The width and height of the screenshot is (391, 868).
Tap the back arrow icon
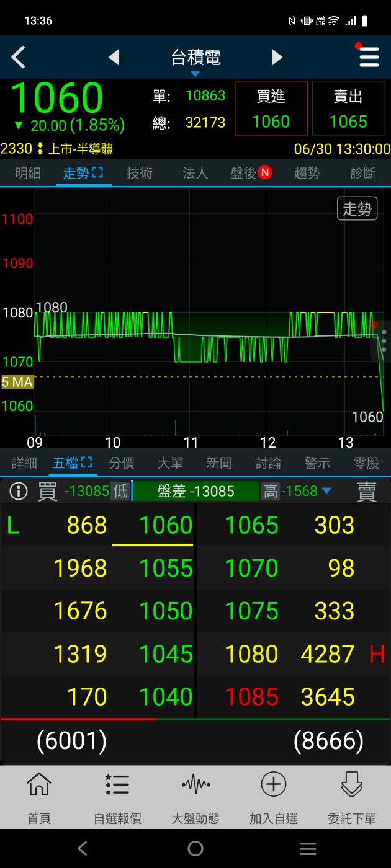point(19,58)
